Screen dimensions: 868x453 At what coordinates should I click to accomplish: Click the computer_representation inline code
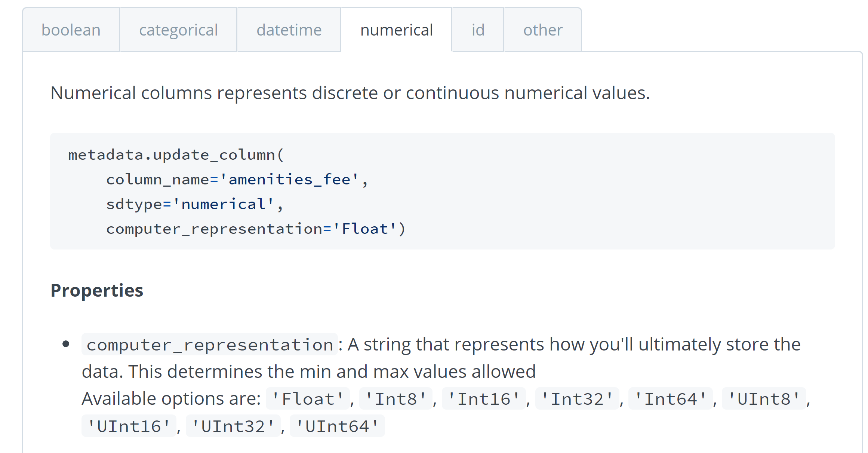208,344
